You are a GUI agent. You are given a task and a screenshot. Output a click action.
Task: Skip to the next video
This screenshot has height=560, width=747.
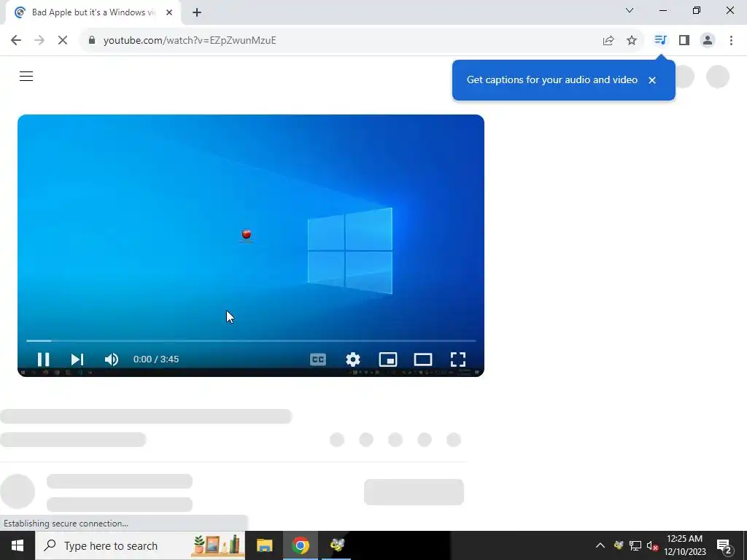77,359
